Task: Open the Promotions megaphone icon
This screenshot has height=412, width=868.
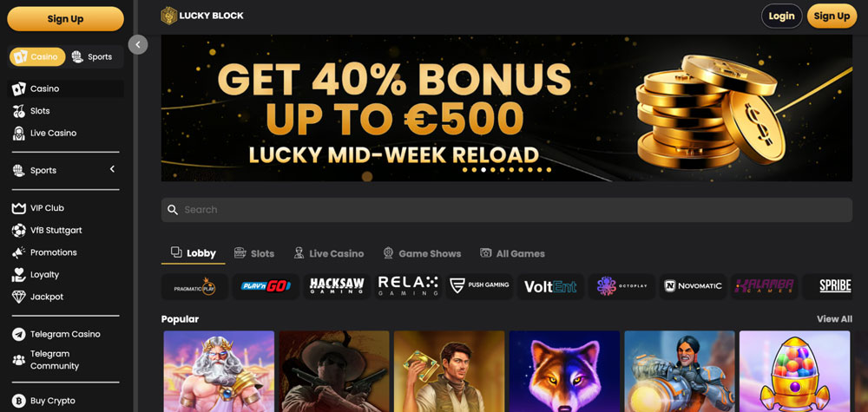Action: [x=19, y=252]
